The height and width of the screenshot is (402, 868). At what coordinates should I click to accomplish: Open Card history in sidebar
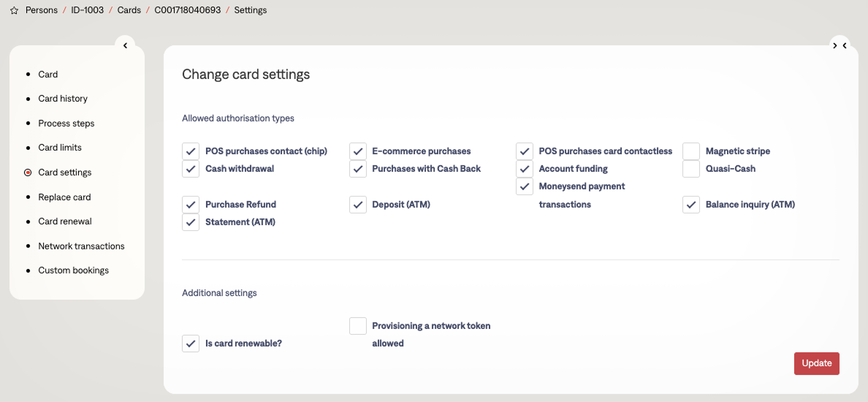point(63,99)
